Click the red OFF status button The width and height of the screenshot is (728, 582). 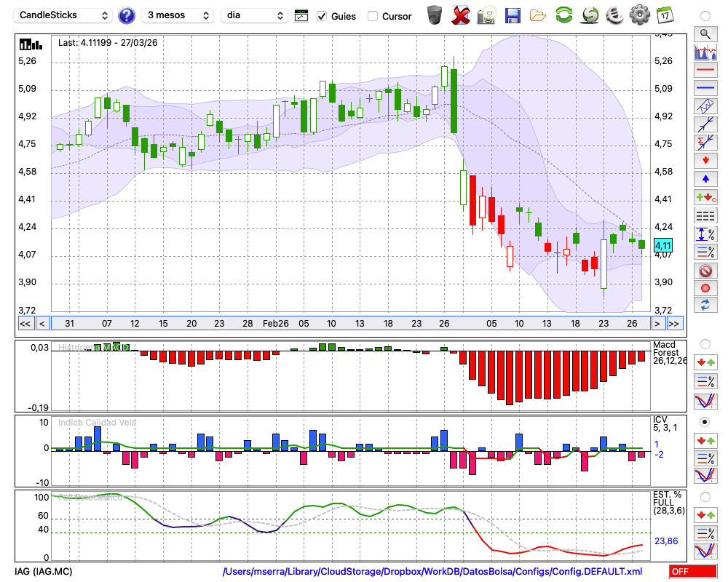point(692,572)
